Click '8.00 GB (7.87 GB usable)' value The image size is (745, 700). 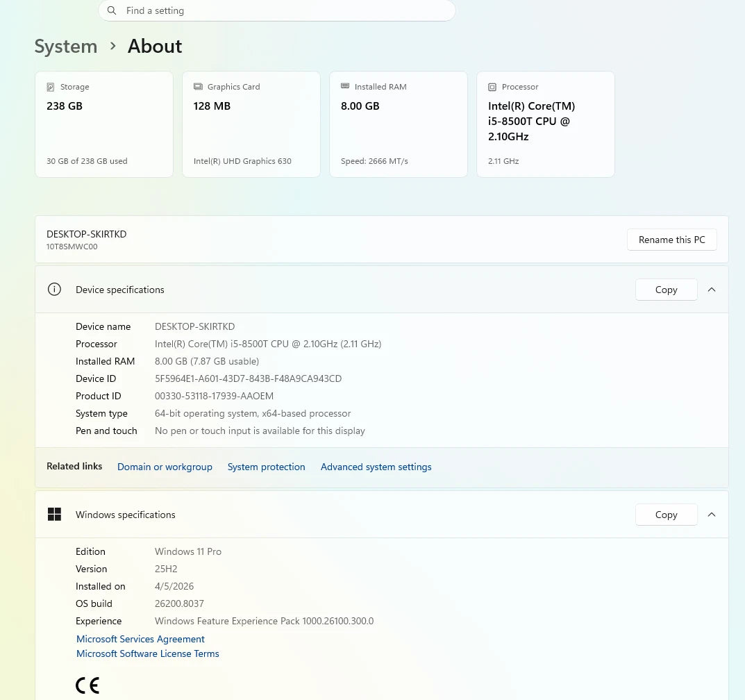[x=207, y=361]
